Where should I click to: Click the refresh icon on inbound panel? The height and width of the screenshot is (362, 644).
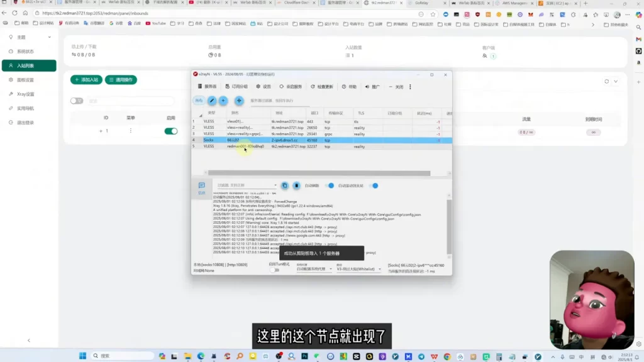pos(607,81)
